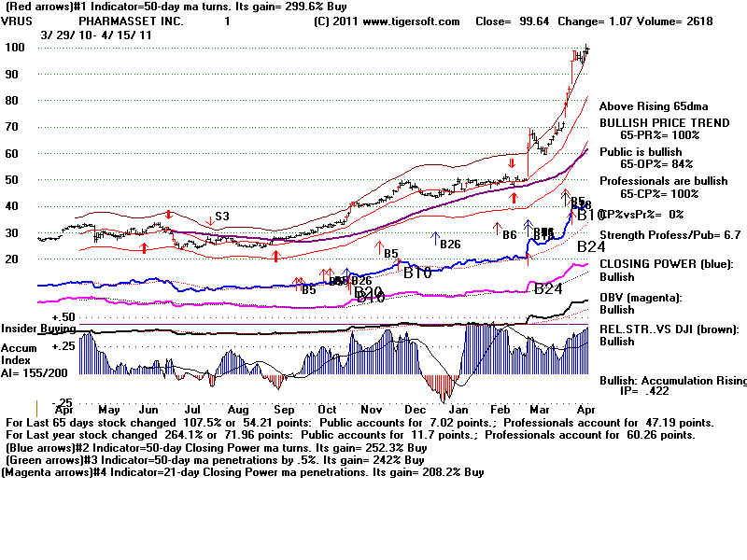The height and width of the screenshot is (560, 747).
Task: Click the AI= 155/200 reading
Action: (35, 372)
